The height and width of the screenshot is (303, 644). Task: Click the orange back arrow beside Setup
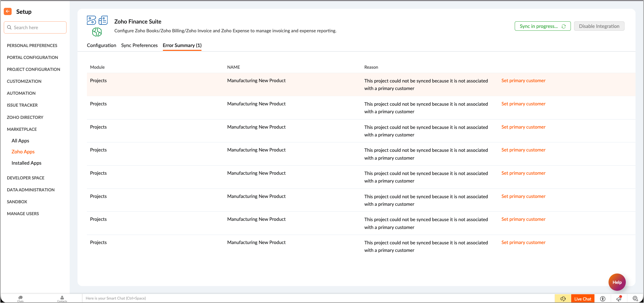click(x=8, y=12)
